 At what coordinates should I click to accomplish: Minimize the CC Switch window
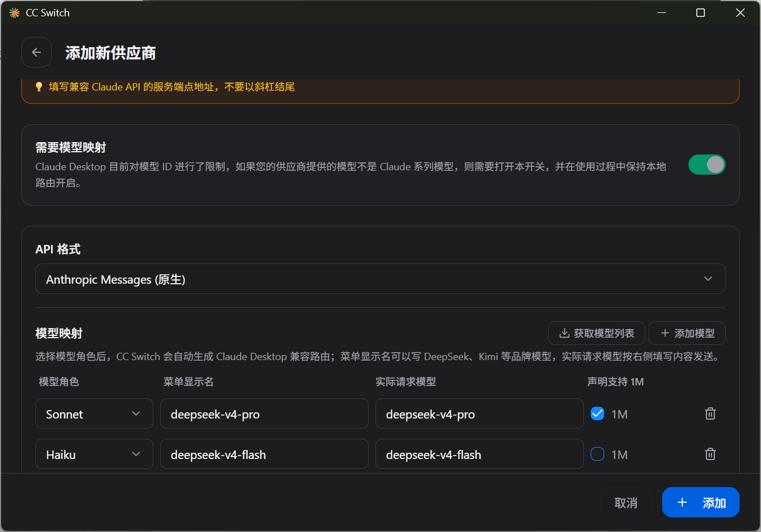pos(662,12)
